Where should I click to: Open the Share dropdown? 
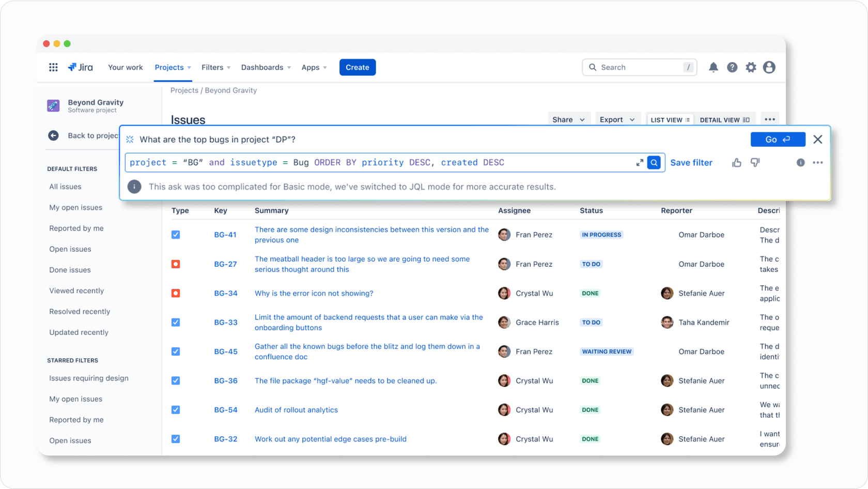point(568,119)
